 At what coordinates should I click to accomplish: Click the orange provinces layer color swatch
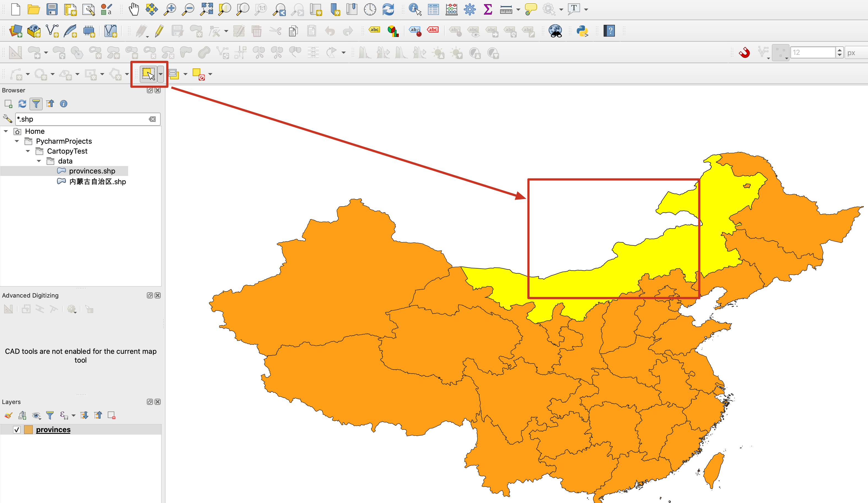(29, 430)
